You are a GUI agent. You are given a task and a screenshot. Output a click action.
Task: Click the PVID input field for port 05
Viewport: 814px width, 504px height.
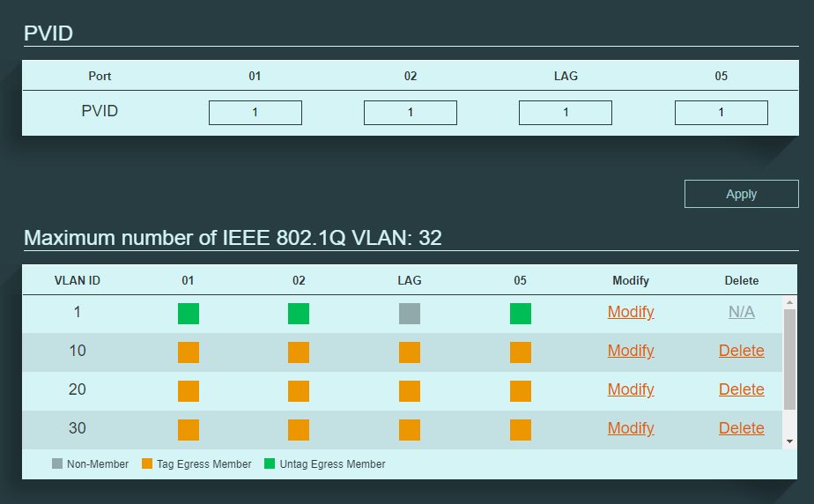coord(721,113)
